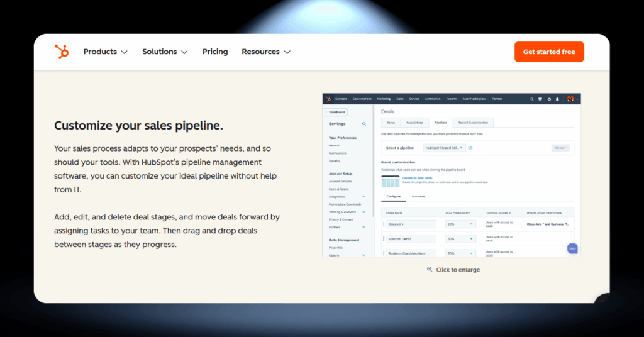644x337 pixels.
Task: Open Security in the settings sidebar
Action: click(335, 161)
